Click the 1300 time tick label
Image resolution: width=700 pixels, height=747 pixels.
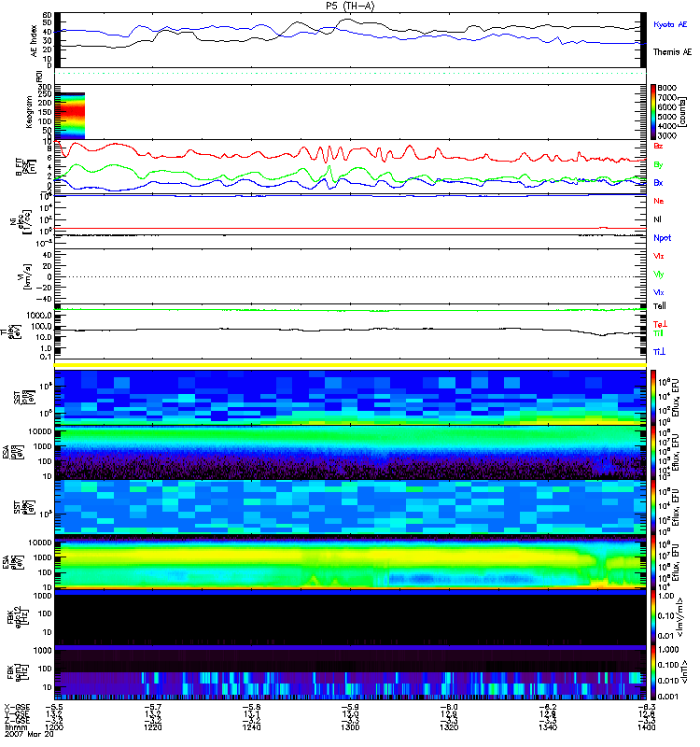(350, 727)
